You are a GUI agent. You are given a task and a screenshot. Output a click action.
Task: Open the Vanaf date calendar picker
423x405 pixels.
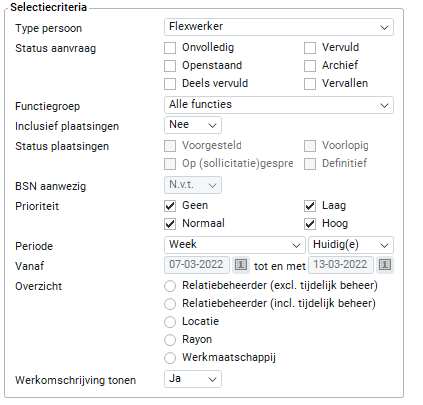[241, 265]
